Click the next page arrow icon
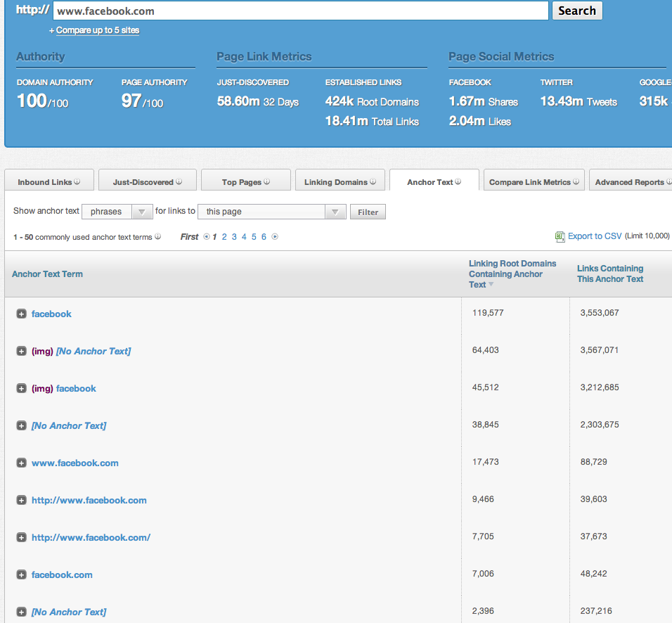Viewport: 672px width, 623px height. (x=275, y=237)
